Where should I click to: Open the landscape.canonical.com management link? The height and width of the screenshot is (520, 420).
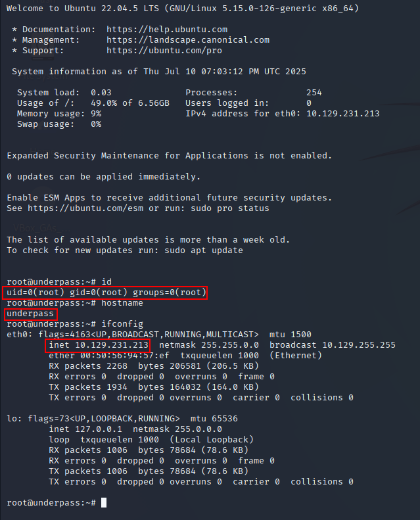pyautogui.click(x=188, y=40)
